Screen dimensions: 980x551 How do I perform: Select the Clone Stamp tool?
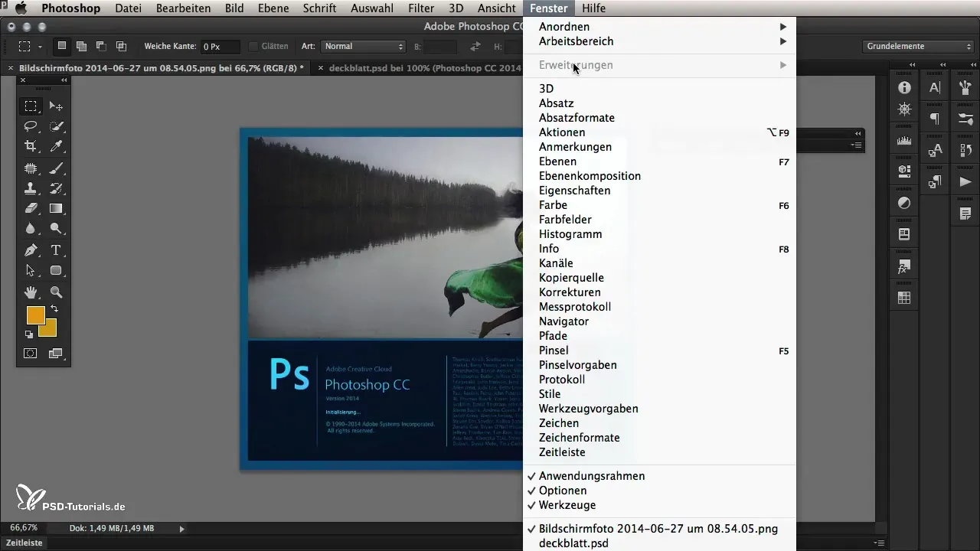(31, 188)
